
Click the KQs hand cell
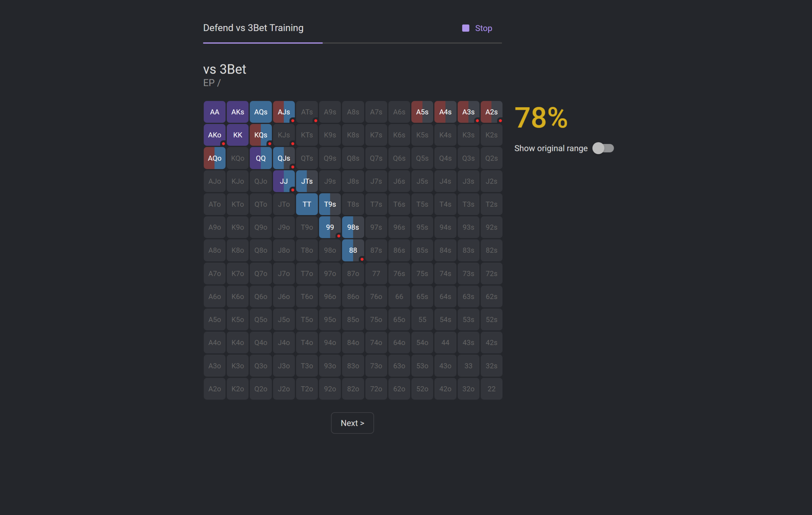[261, 135]
